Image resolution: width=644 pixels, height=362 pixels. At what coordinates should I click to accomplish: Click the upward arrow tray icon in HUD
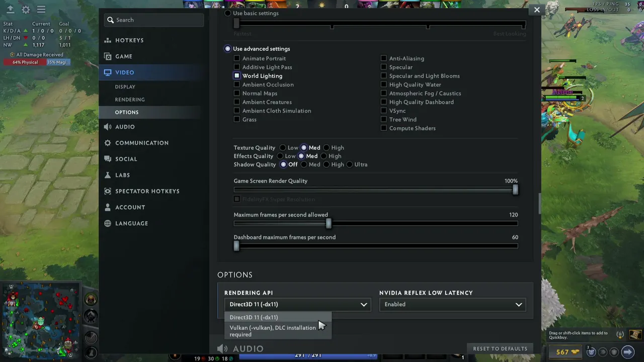(10, 10)
